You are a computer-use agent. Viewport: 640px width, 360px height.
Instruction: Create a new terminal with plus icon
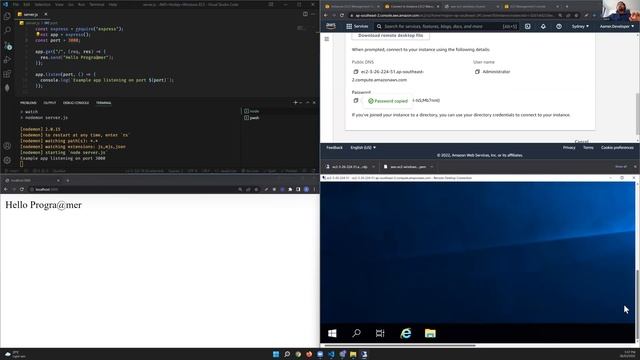tap(295, 102)
